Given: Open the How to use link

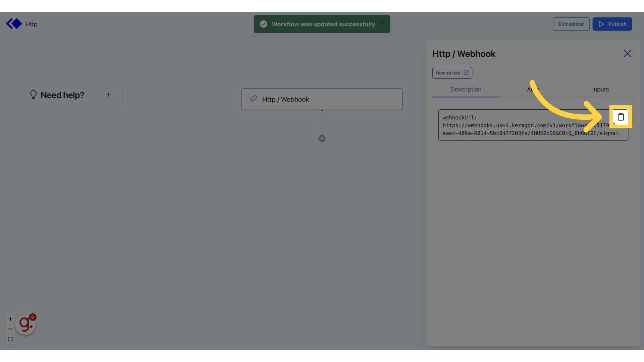Looking at the screenshot, I should 452,73.
